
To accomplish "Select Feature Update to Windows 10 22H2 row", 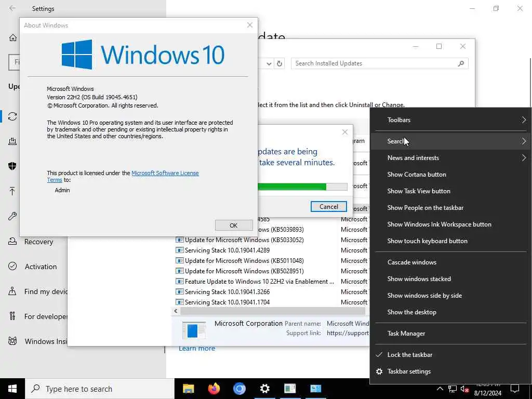I will pyautogui.click(x=255, y=282).
